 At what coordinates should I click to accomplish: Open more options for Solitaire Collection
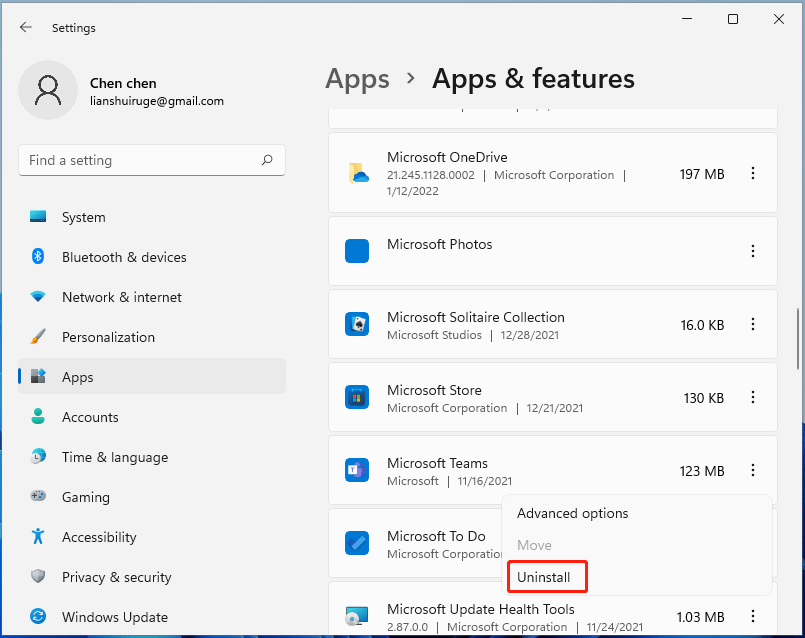[x=753, y=324]
